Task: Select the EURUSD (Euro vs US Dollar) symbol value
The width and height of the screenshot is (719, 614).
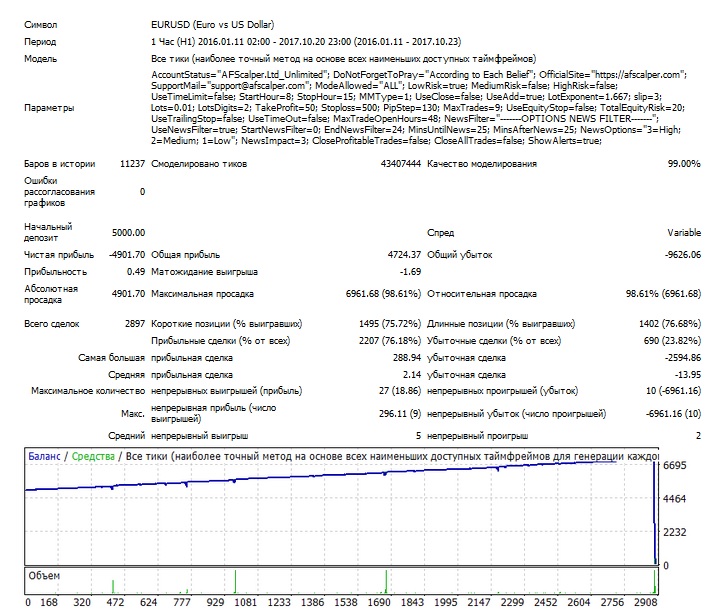Action: tap(212, 25)
